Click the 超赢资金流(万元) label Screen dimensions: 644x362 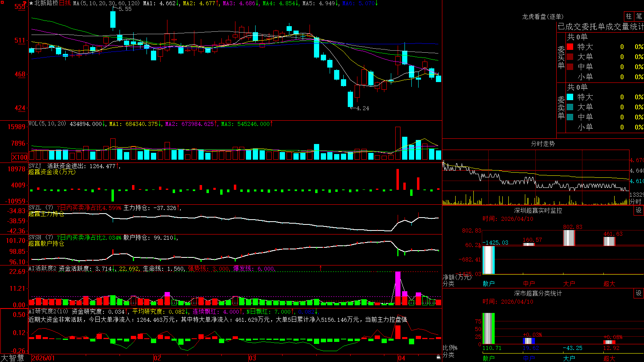pos(52,172)
